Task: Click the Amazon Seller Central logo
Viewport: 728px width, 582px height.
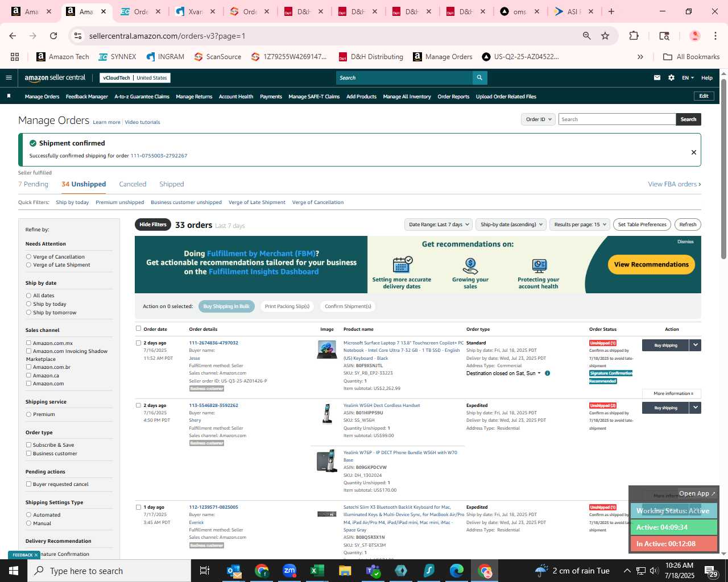Action: (55, 78)
